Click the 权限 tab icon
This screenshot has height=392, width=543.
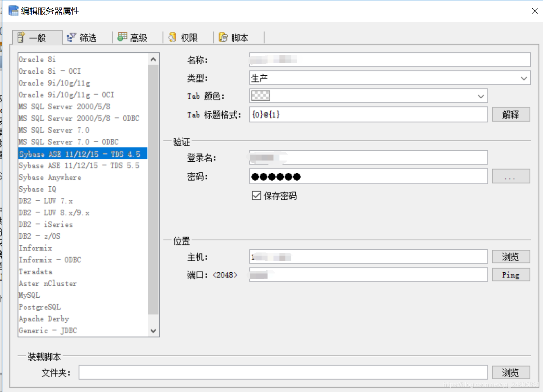click(x=172, y=37)
